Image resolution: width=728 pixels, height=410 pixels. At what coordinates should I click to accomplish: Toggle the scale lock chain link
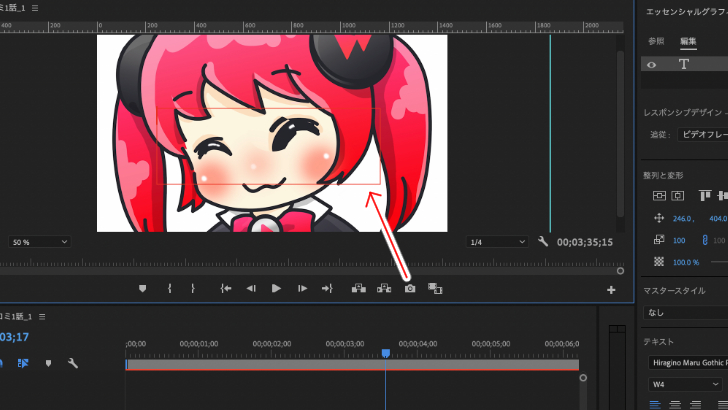[x=705, y=240]
